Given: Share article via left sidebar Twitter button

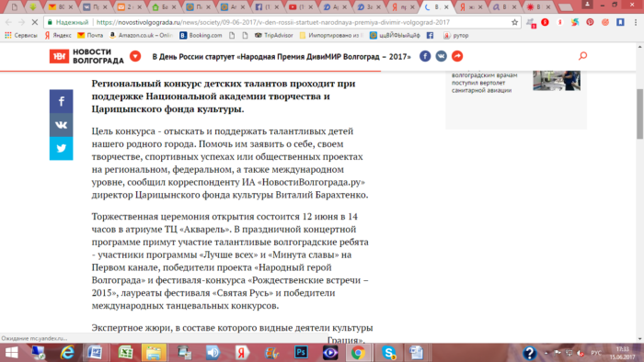Looking at the screenshot, I should pyautogui.click(x=62, y=148).
